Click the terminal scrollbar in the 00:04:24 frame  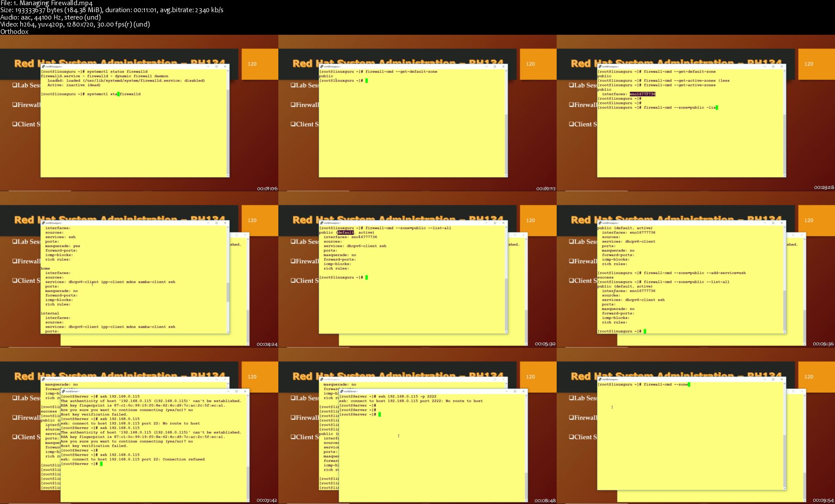tap(228, 279)
